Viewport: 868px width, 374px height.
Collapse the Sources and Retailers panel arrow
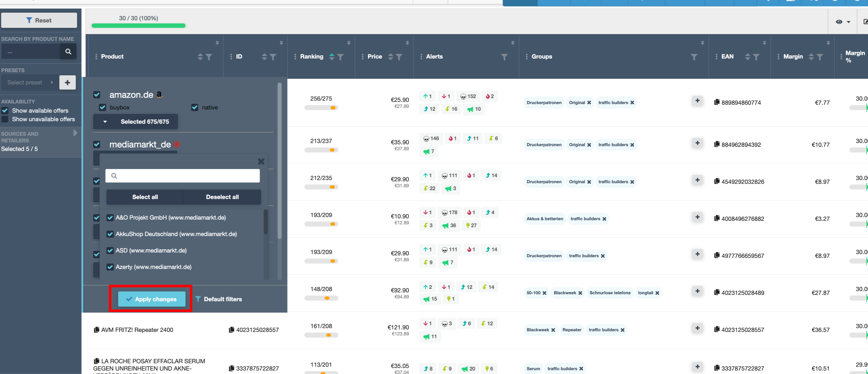[75, 133]
